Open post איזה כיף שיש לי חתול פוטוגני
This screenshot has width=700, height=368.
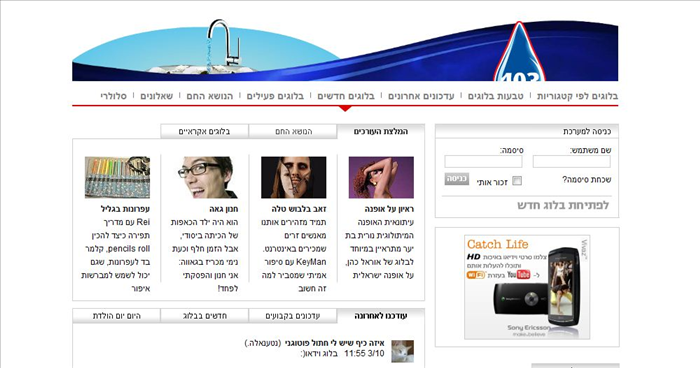point(334,343)
